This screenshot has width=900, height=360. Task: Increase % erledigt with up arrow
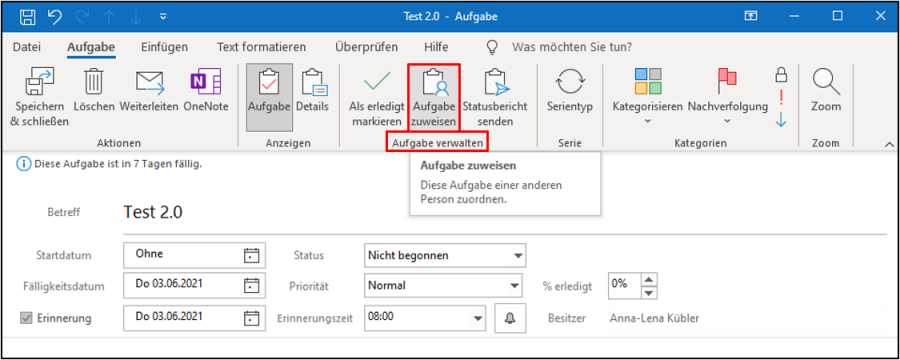(x=648, y=280)
